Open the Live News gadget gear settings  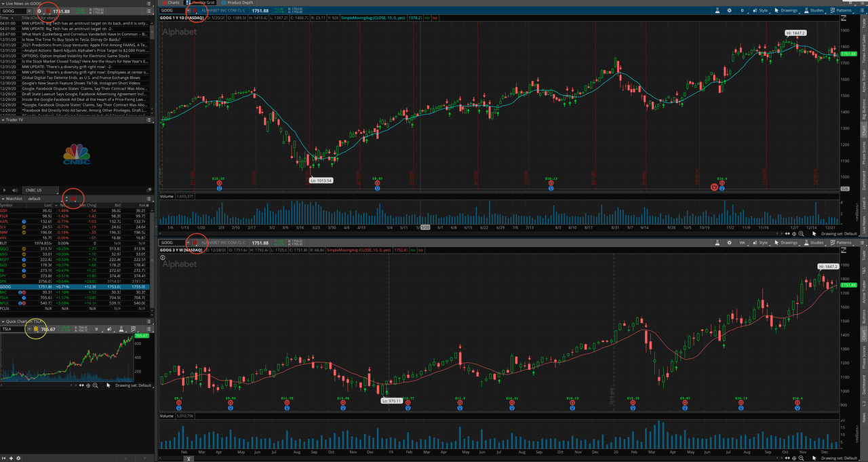coord(39,11)
